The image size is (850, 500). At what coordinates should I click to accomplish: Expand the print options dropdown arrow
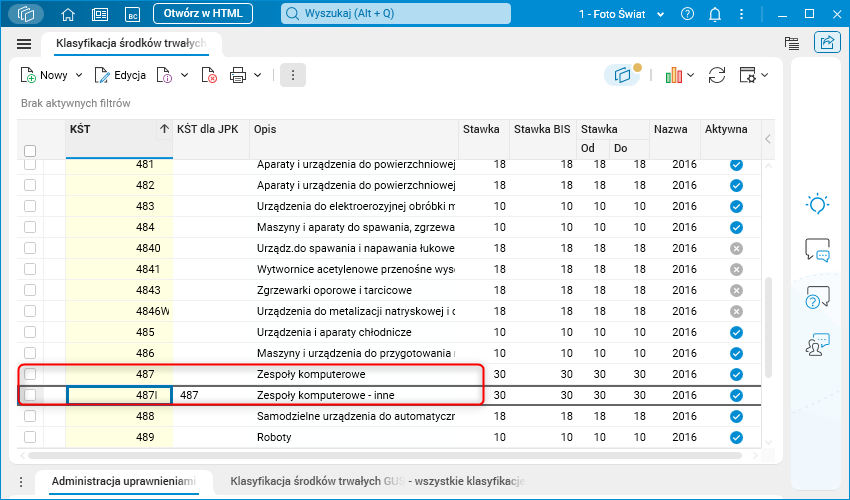tap(258, 75)
